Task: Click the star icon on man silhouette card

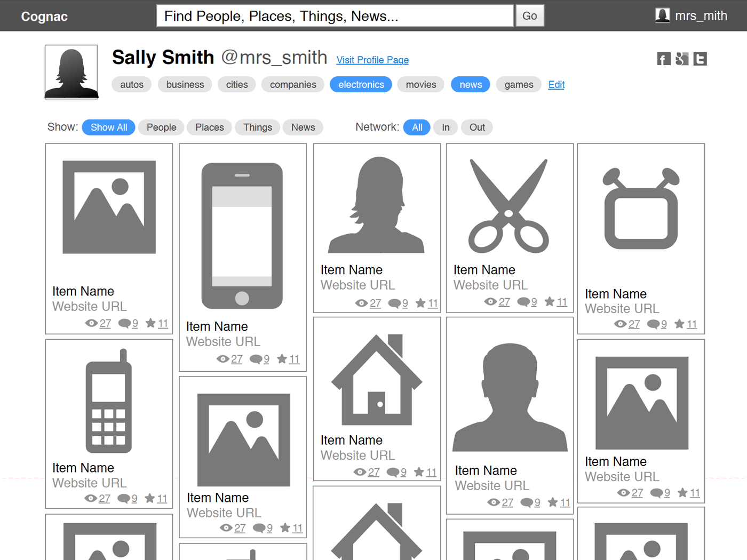Action: click(x=553, y=502)
